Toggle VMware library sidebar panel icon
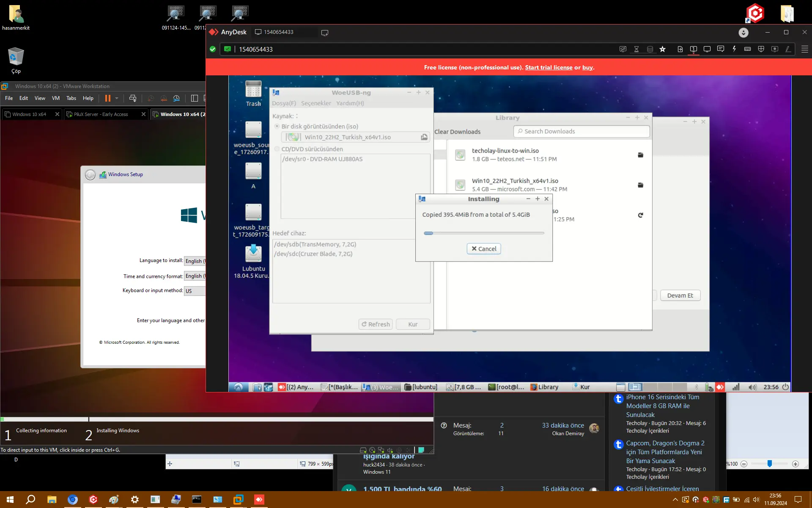Image resolution: width=812 pixels, height=508 pixels. 195,98
